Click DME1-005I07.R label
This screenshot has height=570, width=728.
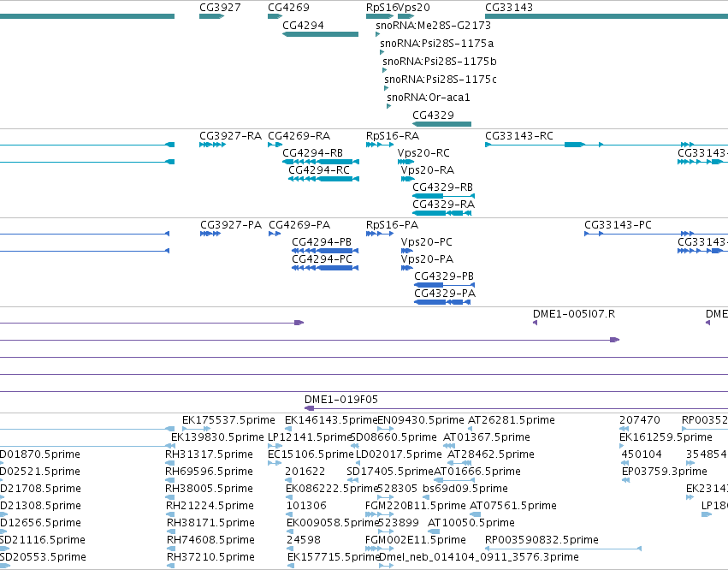[574, 314]
